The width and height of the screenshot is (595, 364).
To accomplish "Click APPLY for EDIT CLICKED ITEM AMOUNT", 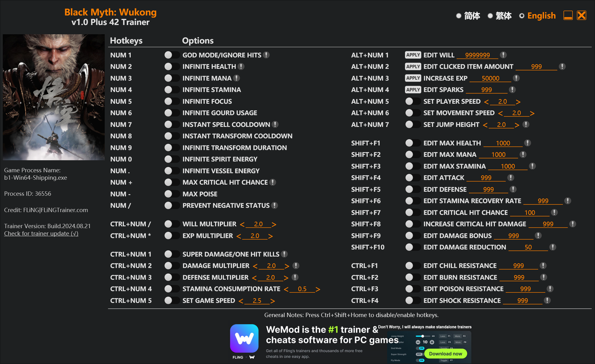I will (411, 66).
